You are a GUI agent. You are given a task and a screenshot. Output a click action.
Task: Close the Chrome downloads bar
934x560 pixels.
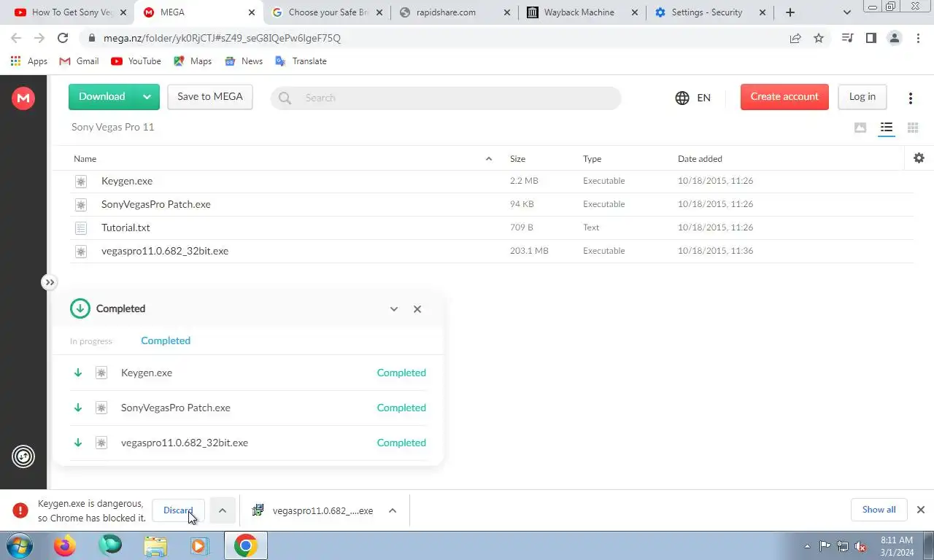coord(921,510)
